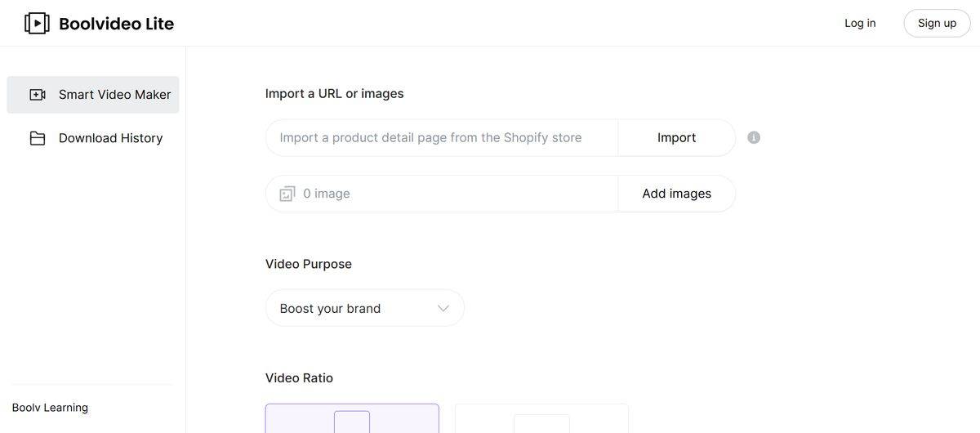Click the Log in link

(860, 23)
